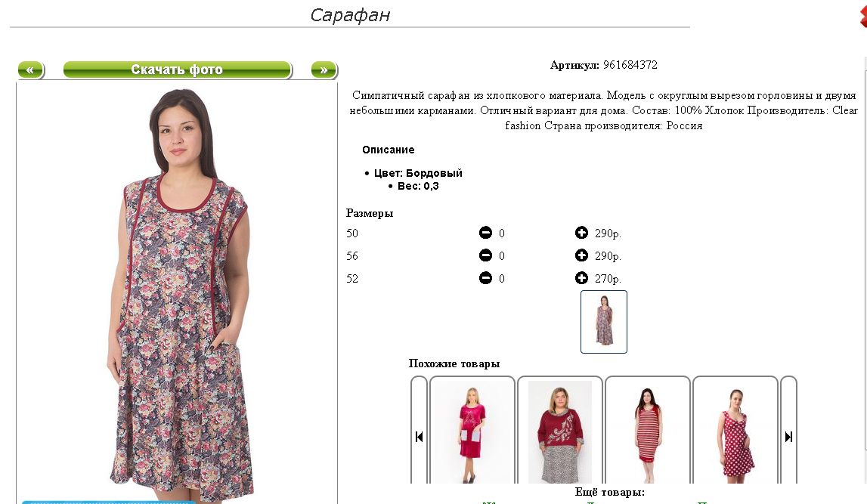The height and width of the screenshot is (504, 867).
Task: Decrease quantity for size 56
Action: click(485, 255)
